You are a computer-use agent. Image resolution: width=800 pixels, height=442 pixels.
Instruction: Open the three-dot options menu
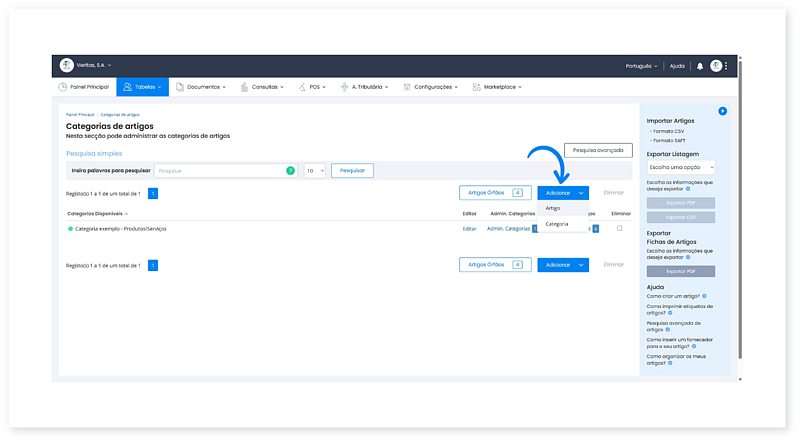tap(727, 66)
